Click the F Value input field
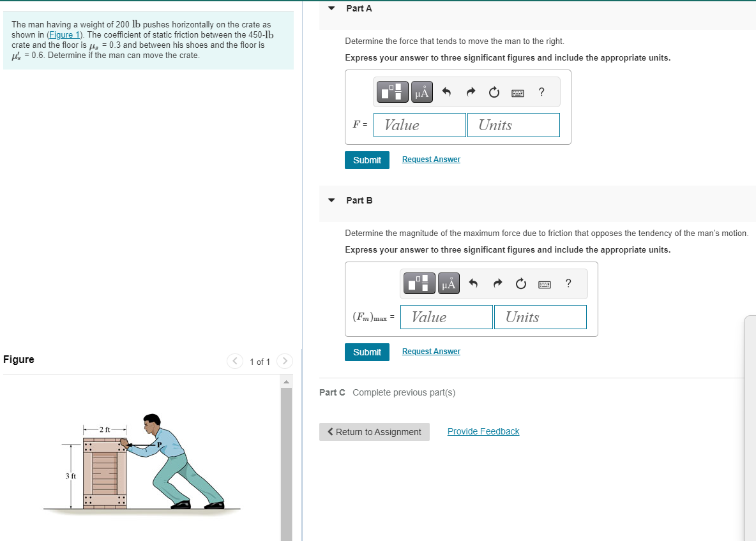This screenshot has height=541, width=756. (x=420, y=125)
